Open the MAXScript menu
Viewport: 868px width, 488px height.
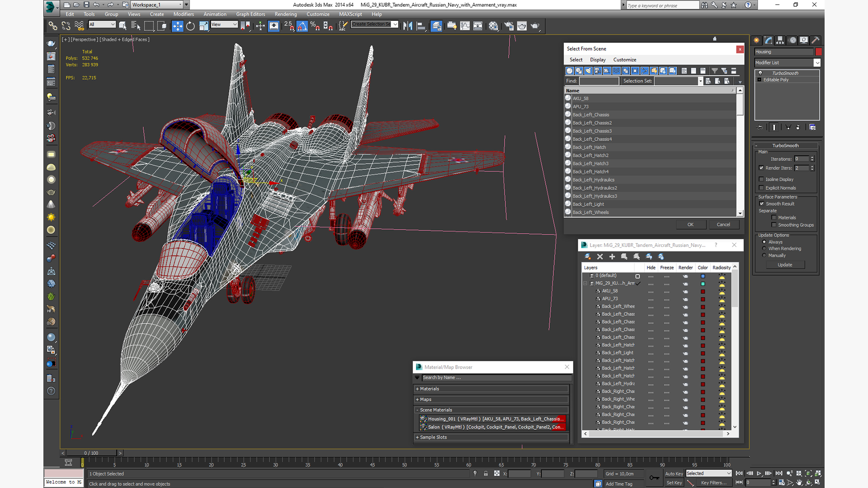click(x=350, y=14)
